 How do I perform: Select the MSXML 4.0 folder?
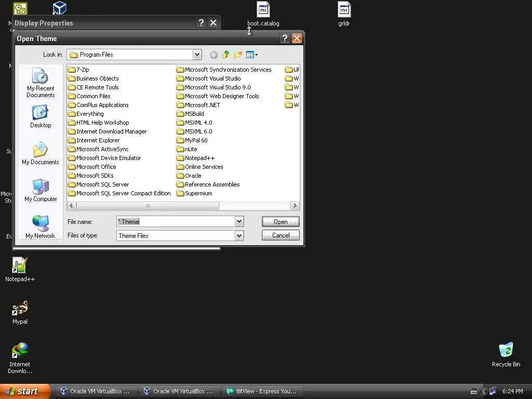195,123
